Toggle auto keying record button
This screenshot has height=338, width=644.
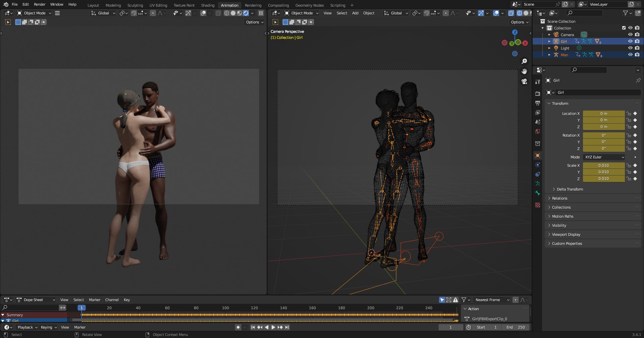pyautogui.click(x=238, y=327)
